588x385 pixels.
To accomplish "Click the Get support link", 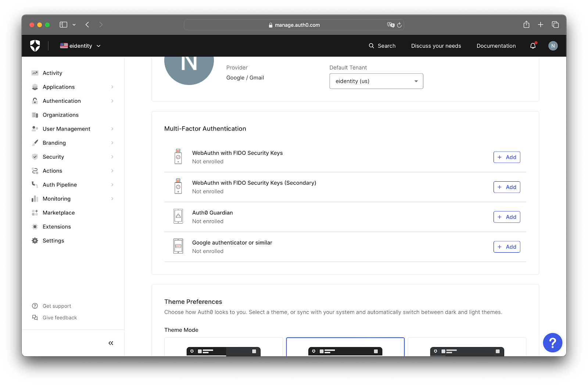I will coord(57,306).
